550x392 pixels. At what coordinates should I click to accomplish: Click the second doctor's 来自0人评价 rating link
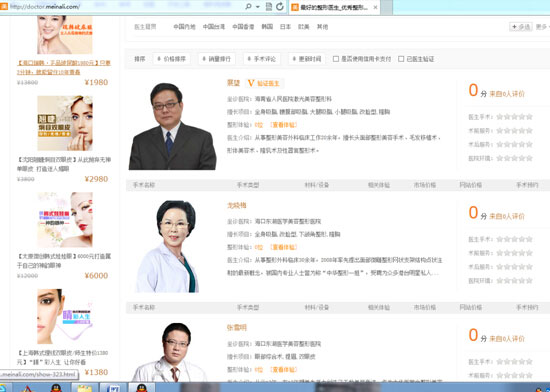507,216
